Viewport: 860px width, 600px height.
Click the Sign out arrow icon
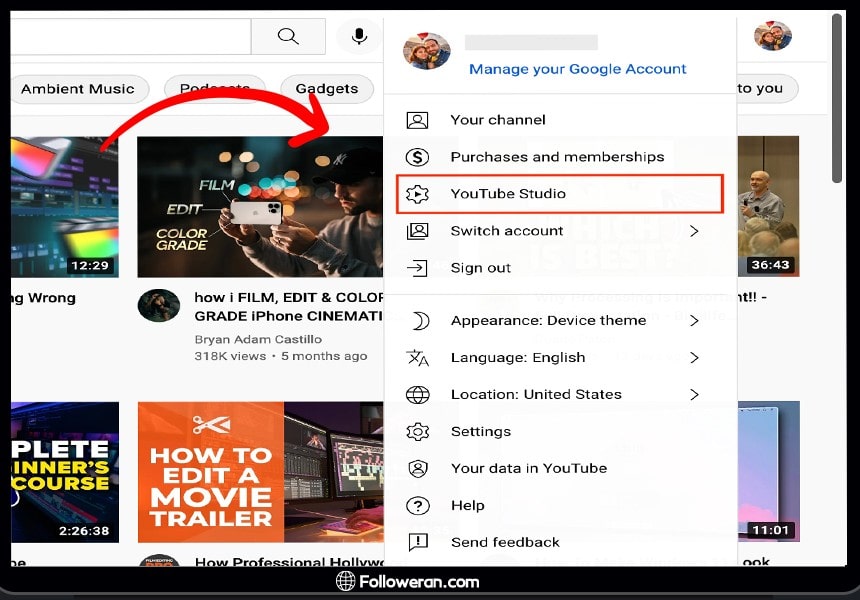[417, 268]
